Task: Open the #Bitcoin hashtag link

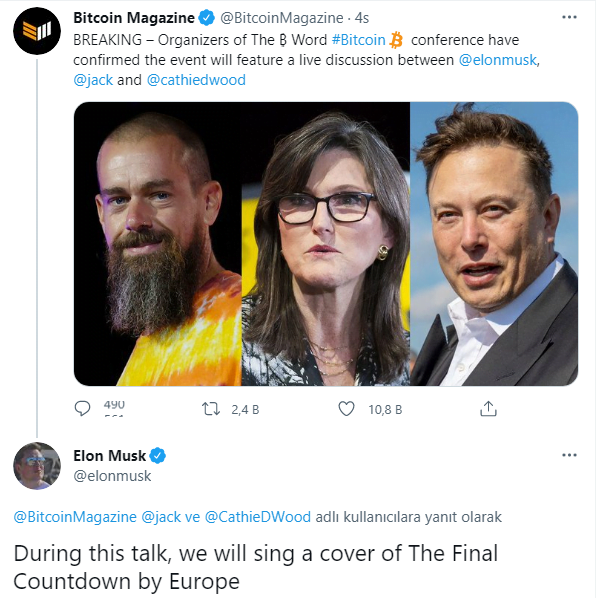Action: pyautogui.click(x=357, y=40)
